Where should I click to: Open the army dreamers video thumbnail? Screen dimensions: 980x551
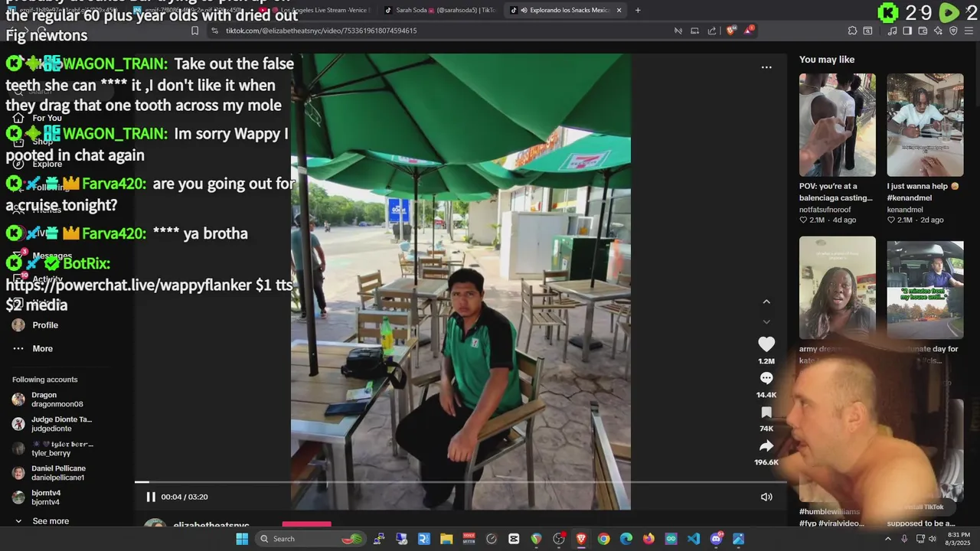tap(838, 288)
